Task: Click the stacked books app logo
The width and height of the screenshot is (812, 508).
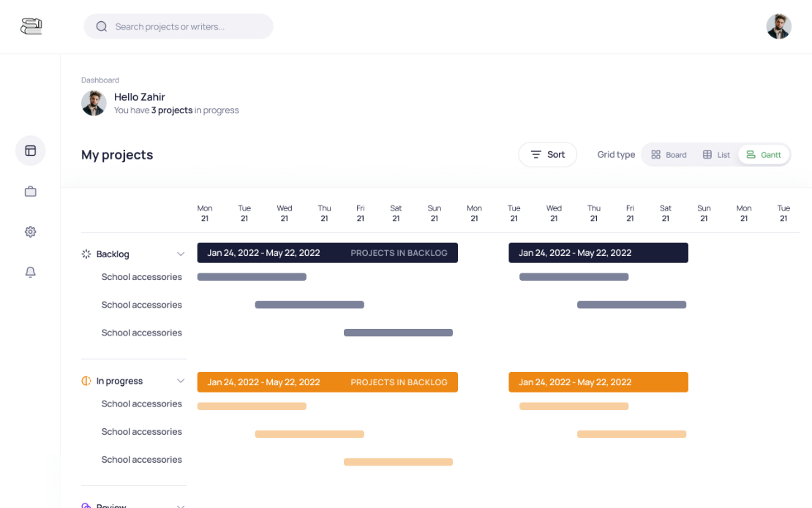Action: [31, 26]
